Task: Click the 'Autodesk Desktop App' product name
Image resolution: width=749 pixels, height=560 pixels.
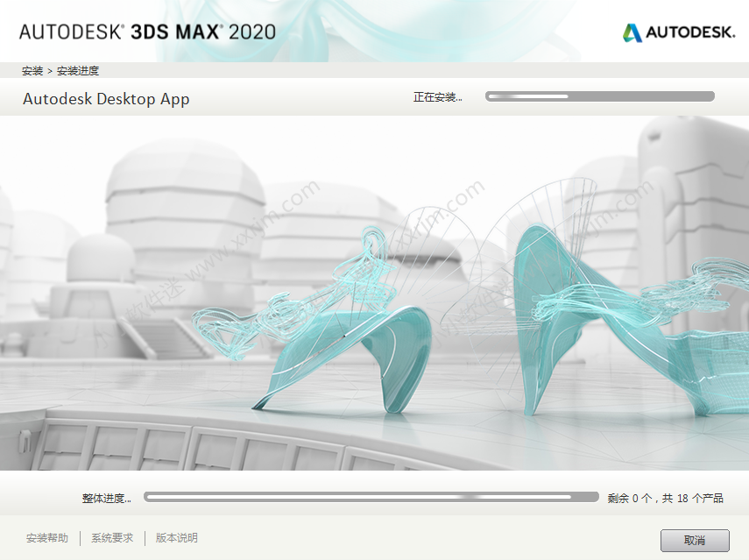Action: click(x=106, y=99)
